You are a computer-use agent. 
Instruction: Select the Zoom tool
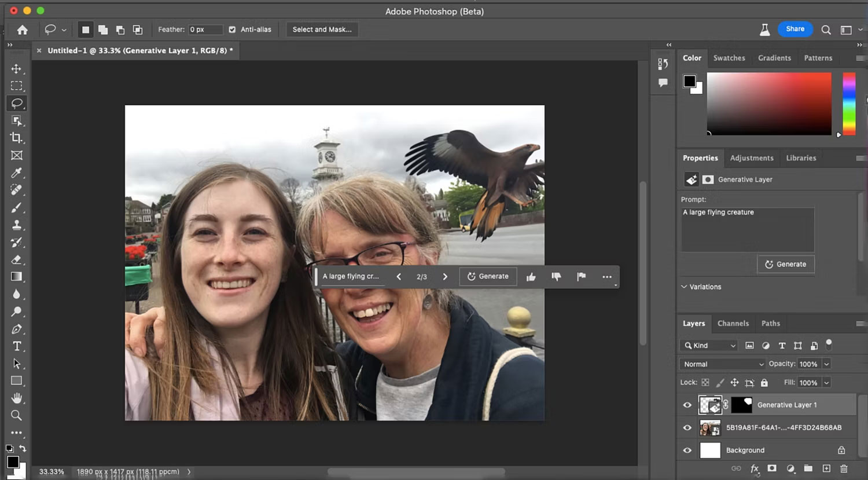coord(17,415)
